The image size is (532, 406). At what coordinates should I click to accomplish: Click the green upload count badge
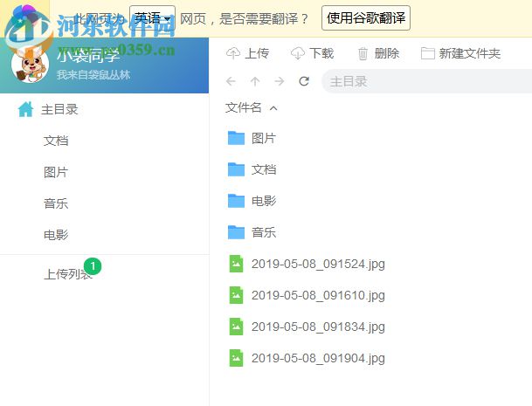tap(93, 266)
